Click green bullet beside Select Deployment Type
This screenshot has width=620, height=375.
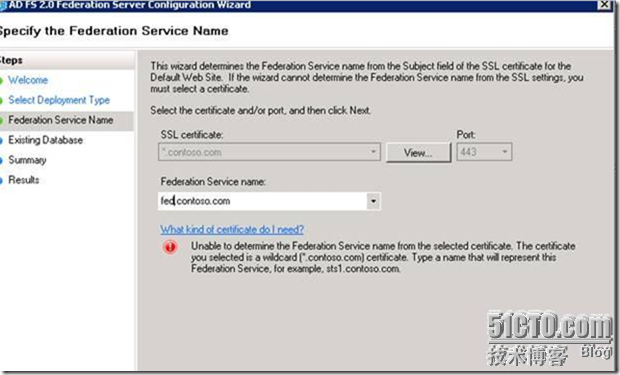coord(1,100)
